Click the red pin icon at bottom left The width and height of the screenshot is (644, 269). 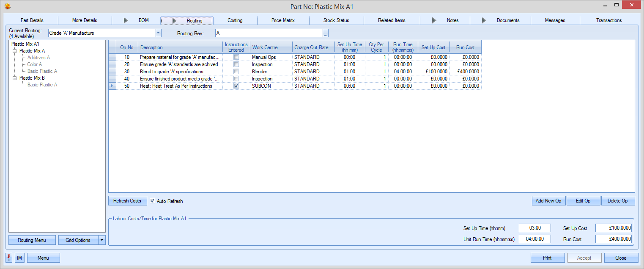9,258
